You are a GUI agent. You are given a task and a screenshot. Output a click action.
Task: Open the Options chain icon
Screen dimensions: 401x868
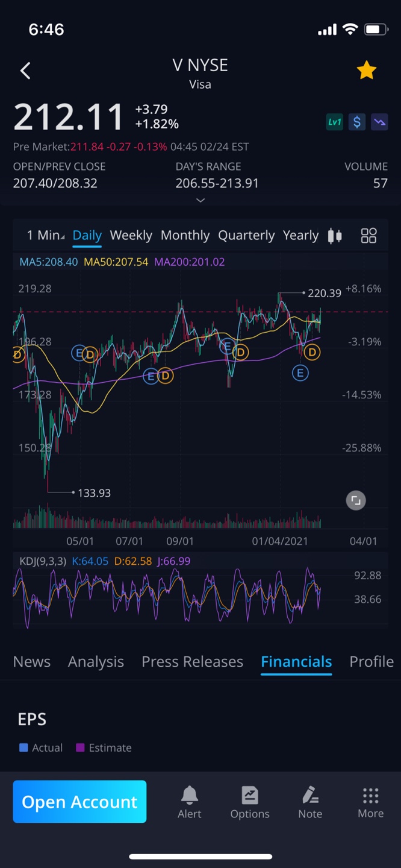click(x=250, y=802)
